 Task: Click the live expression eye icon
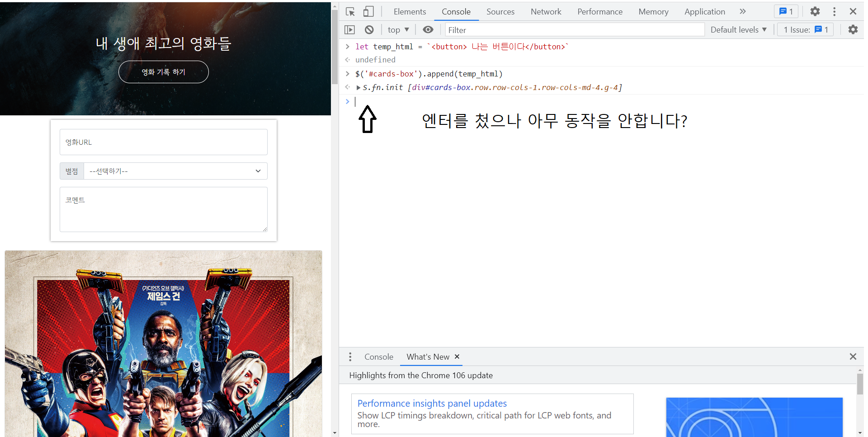[428, 30]
